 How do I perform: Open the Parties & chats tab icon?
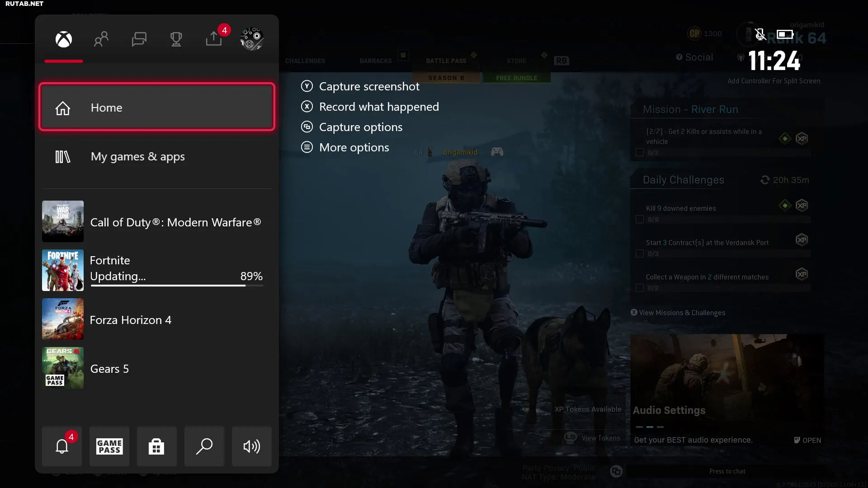coord(139,39)
